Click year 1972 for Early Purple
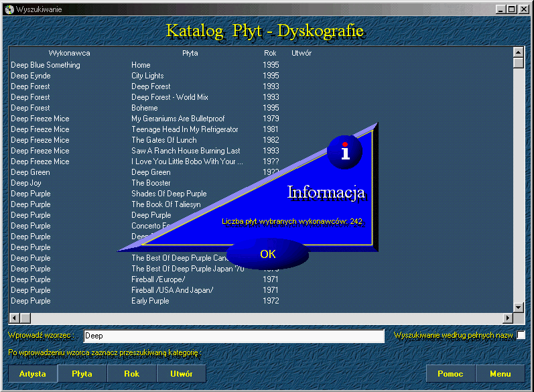This screenshot has width=534, height=392. (x=271, y=301)
